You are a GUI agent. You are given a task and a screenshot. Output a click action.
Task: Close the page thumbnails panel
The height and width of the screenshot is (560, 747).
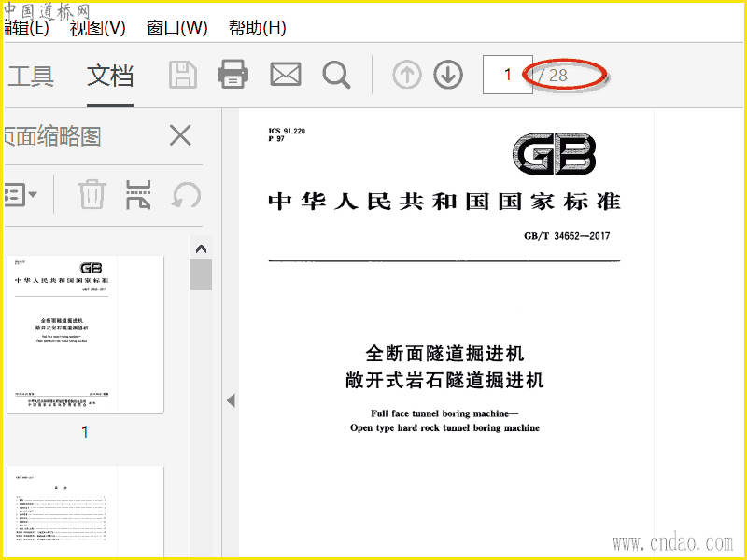coord(180,135)
